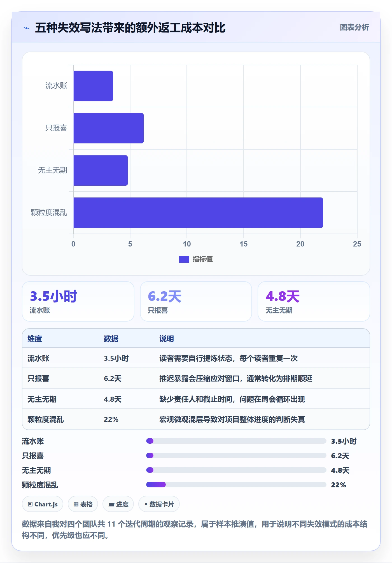This screenshot has width=392, height=563.
Task: Select the 数据卡片 chip
Action: pos(159,504)
